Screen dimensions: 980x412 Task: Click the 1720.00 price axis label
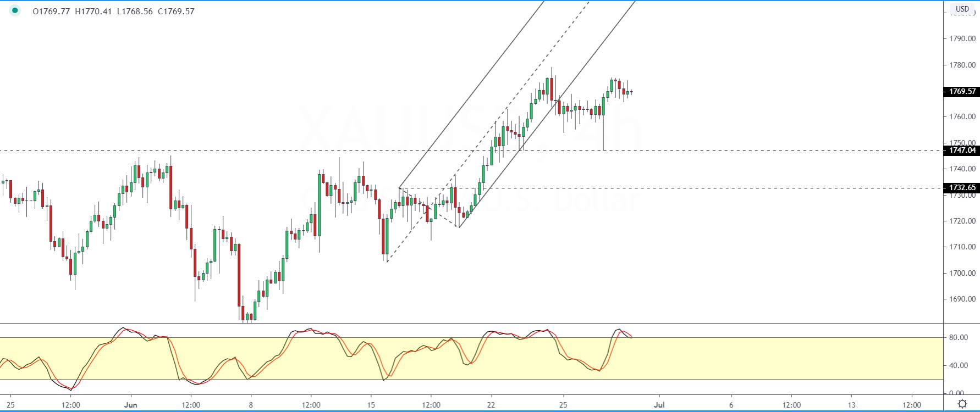click(962, 221)
